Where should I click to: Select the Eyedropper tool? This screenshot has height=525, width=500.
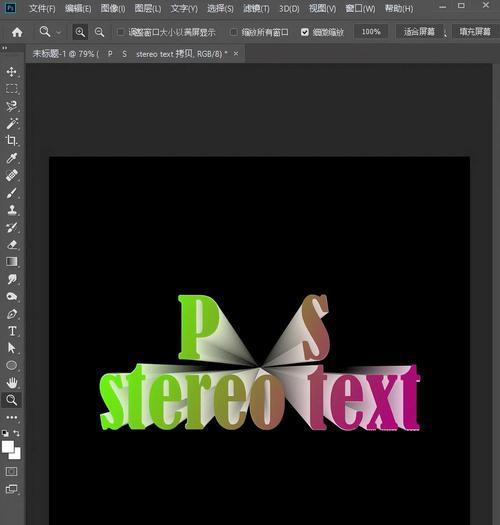pyautogui.click(x=11, y=158)
